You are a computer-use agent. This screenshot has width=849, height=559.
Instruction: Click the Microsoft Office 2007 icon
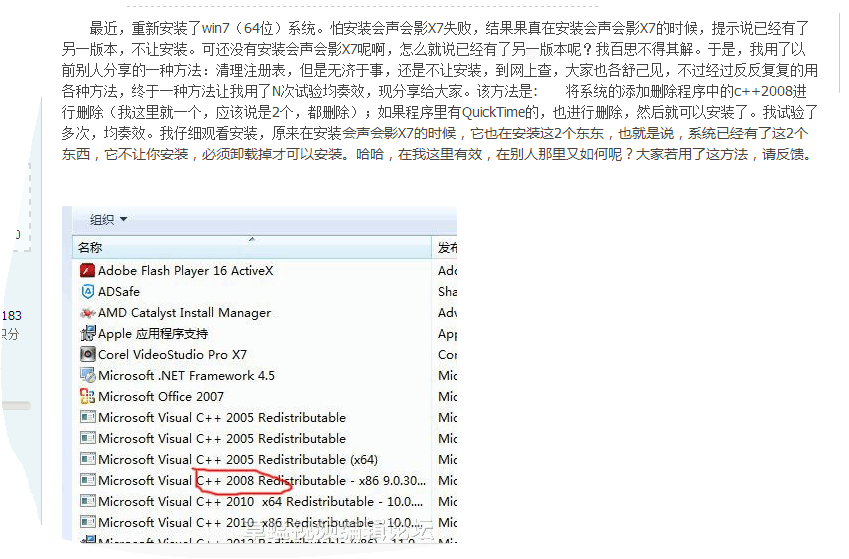tap(87, 396)
